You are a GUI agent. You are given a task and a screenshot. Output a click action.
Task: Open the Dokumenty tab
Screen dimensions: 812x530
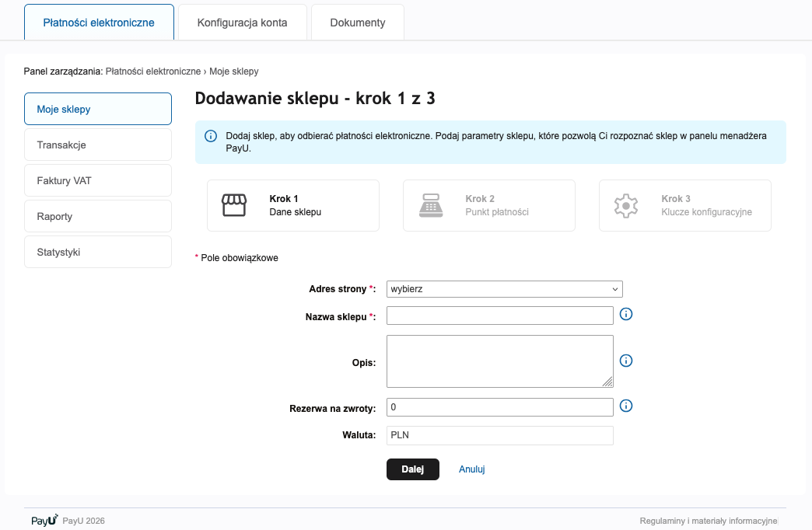coord(357,23)
